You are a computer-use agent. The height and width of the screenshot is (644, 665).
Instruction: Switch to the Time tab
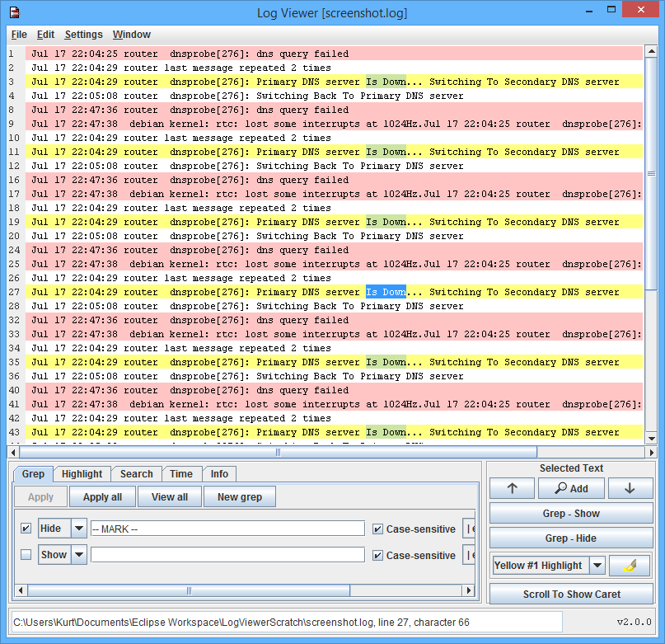[181, 474]
